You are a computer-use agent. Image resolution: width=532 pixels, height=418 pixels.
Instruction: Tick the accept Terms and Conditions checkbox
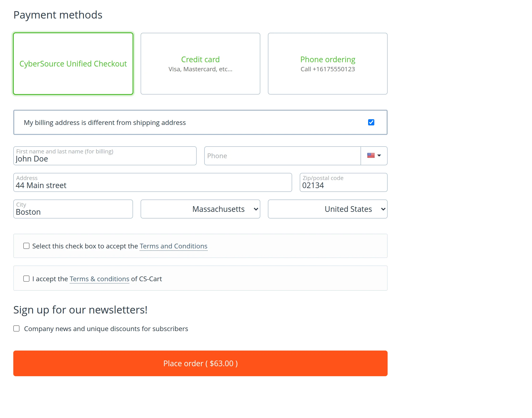pyautogui.click(x=26, y=246)
